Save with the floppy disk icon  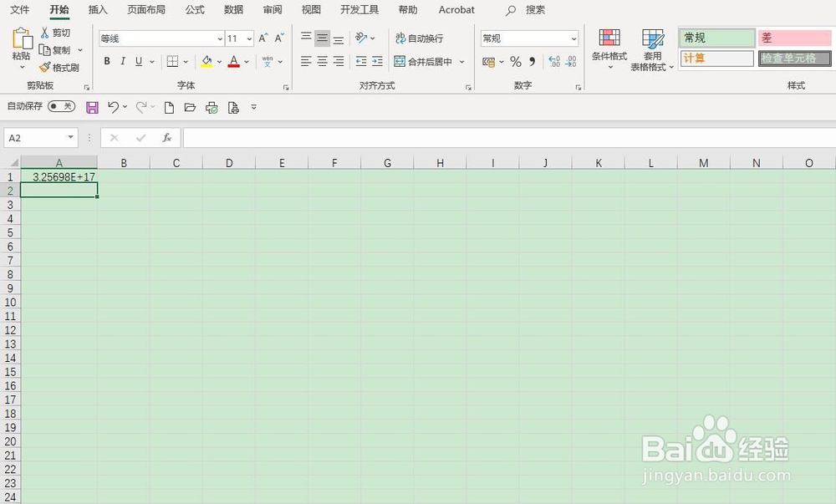[92, 108]
